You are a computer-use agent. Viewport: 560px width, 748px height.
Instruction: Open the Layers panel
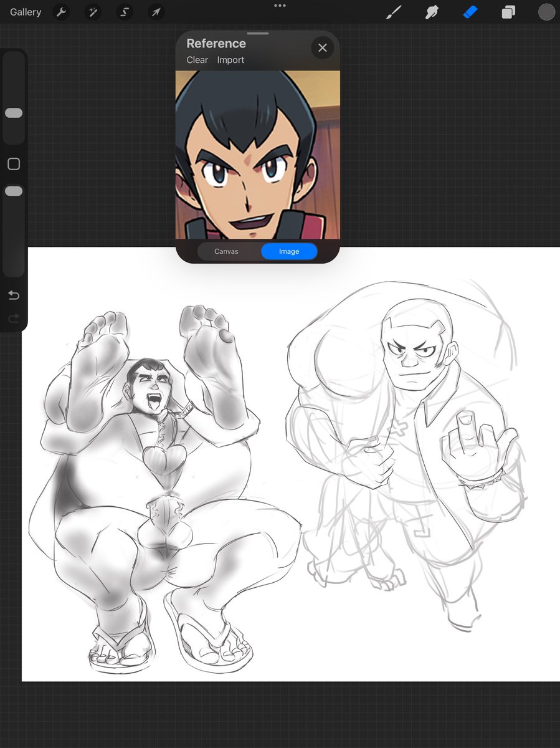[x=508, y=12]
